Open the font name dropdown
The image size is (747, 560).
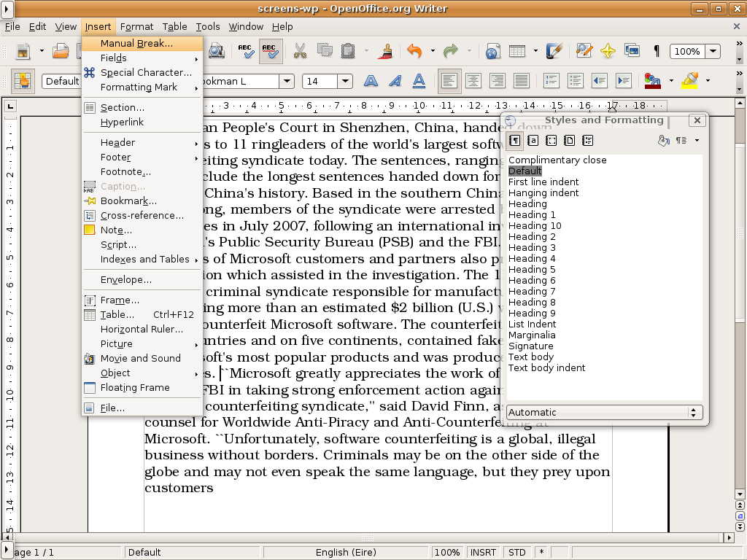[x=286, y=81]
